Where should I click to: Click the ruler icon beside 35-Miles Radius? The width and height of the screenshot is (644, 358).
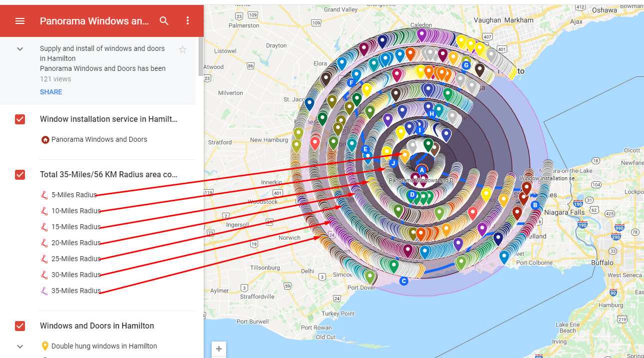[x=44, y=290]
